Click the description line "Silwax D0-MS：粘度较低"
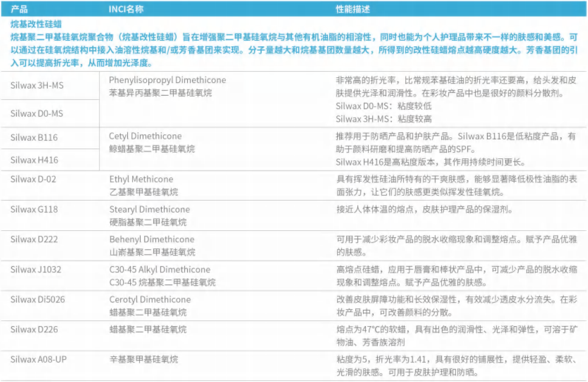This screenshot has width=588, height=382. pos(384,106)
